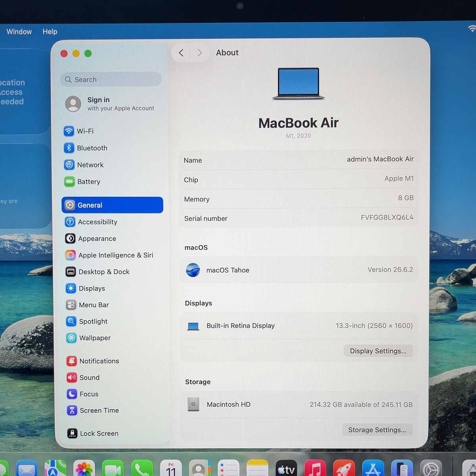Click the Macintosh HD storage row
Screen dimensions: 476x476
(x=299, y=405)
